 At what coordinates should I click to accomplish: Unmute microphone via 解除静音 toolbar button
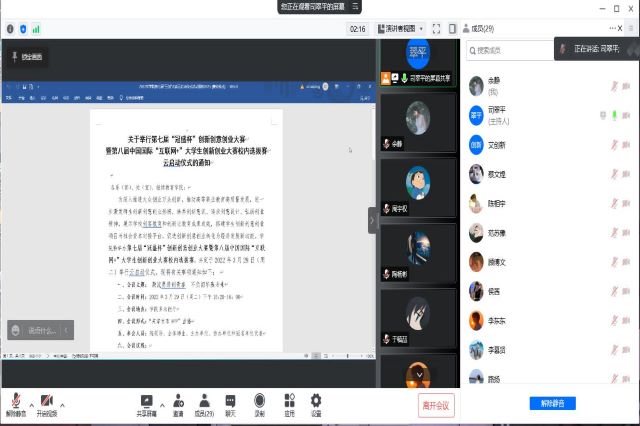(15, 403)
